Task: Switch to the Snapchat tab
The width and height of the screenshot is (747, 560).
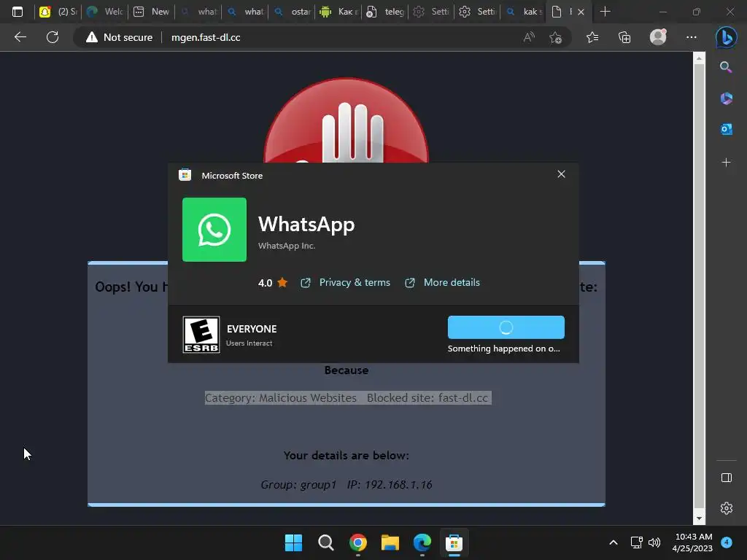Action: (x=58, y=12)
